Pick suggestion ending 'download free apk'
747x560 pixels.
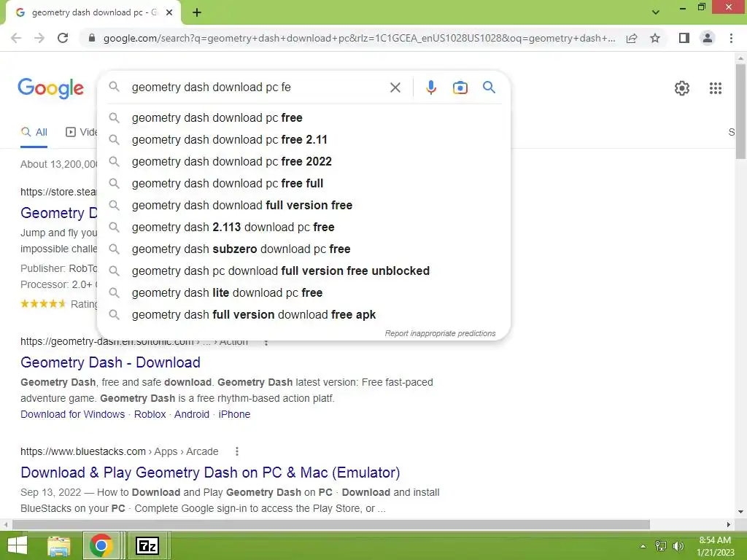click(x=303, y=315)
